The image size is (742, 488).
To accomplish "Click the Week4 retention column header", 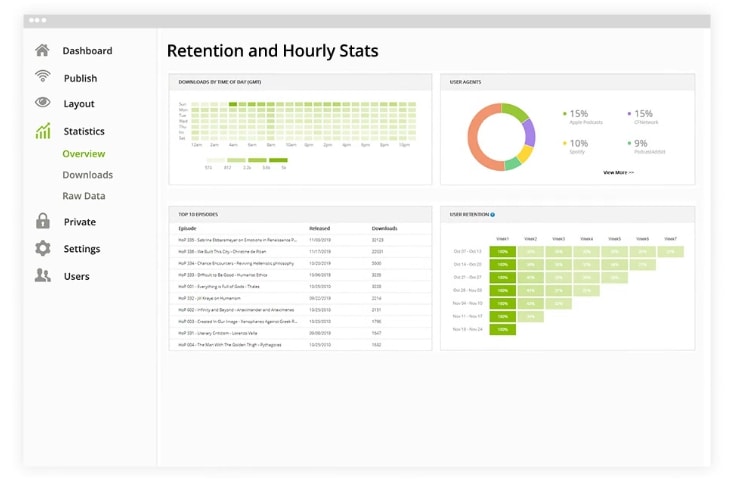I will tap(587, 239).
